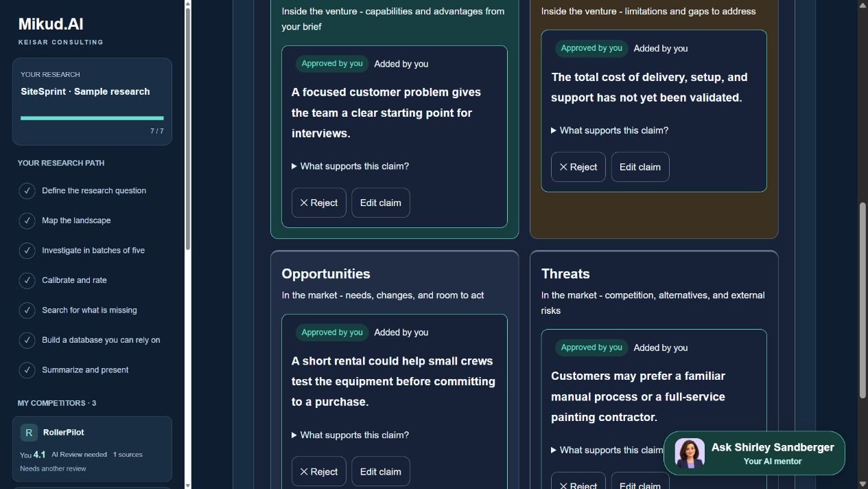Viewport: 868px width, 489px height.
Task: Click the main page vertical scrollbar
Action: pyautogui.click(x=863, y=300)
